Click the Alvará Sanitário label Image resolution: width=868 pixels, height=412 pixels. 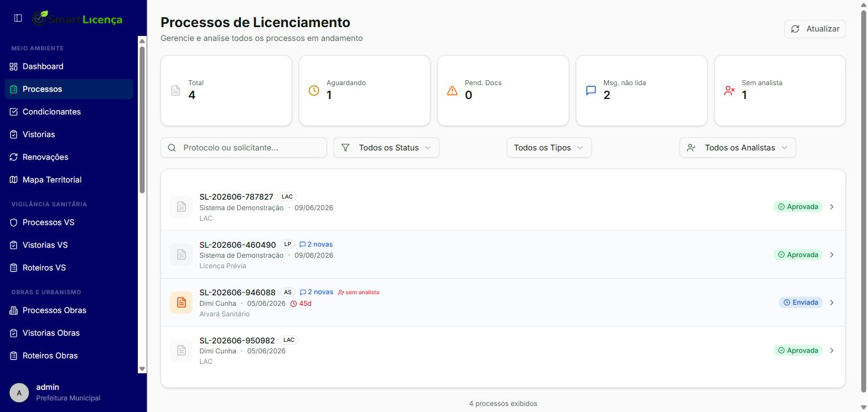[x=224, y=314]
